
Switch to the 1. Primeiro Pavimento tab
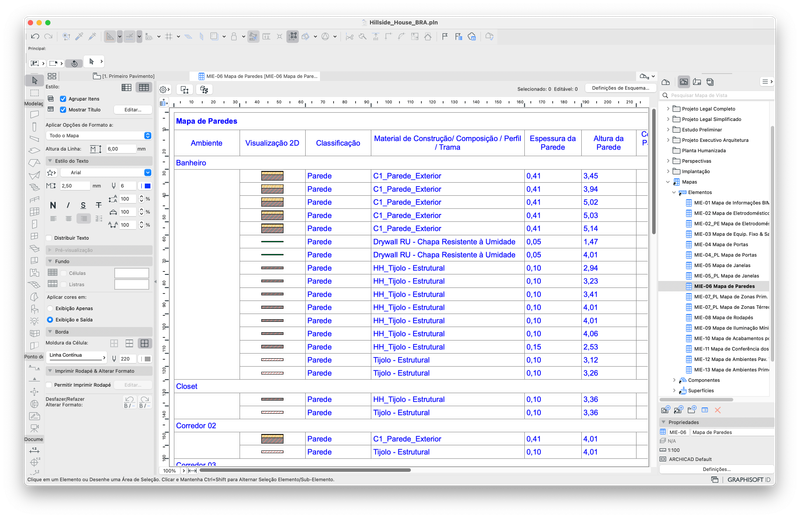pyautogui.click(x=124, y=76)
